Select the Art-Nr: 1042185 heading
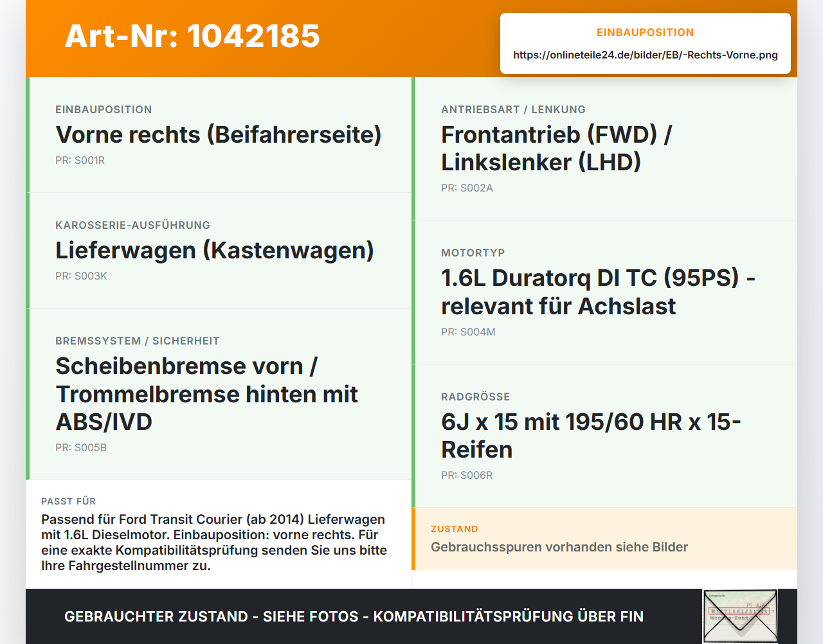The width and height of the screenshot is (823, 644). 192,36
